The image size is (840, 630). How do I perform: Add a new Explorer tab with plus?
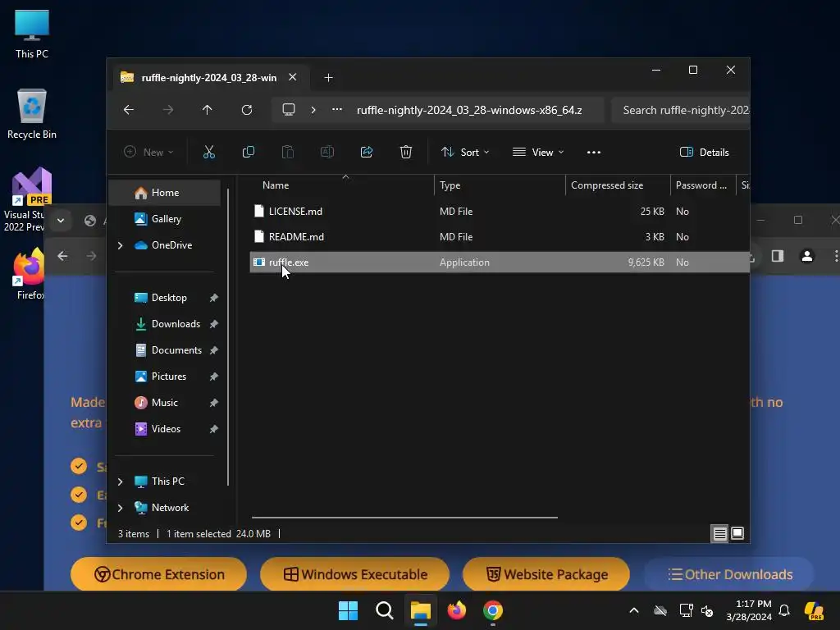click(x=328, y=78)
